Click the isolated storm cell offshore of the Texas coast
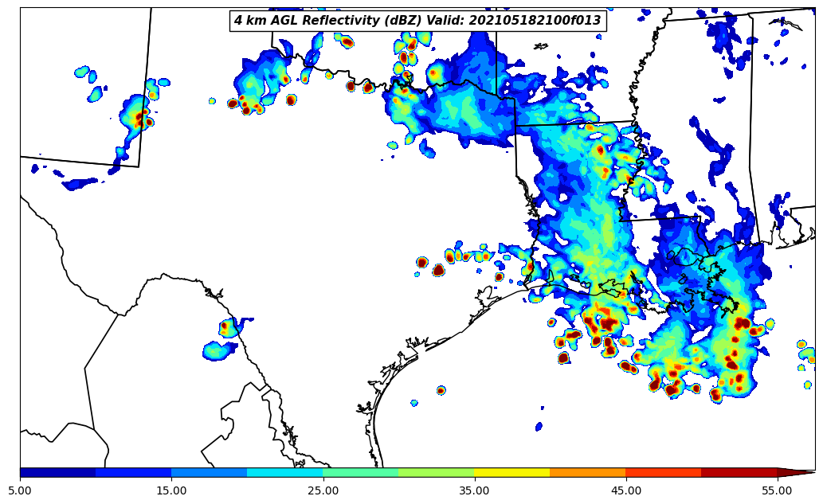The width and height of the screenshot is (823, 504). point(441,390)
